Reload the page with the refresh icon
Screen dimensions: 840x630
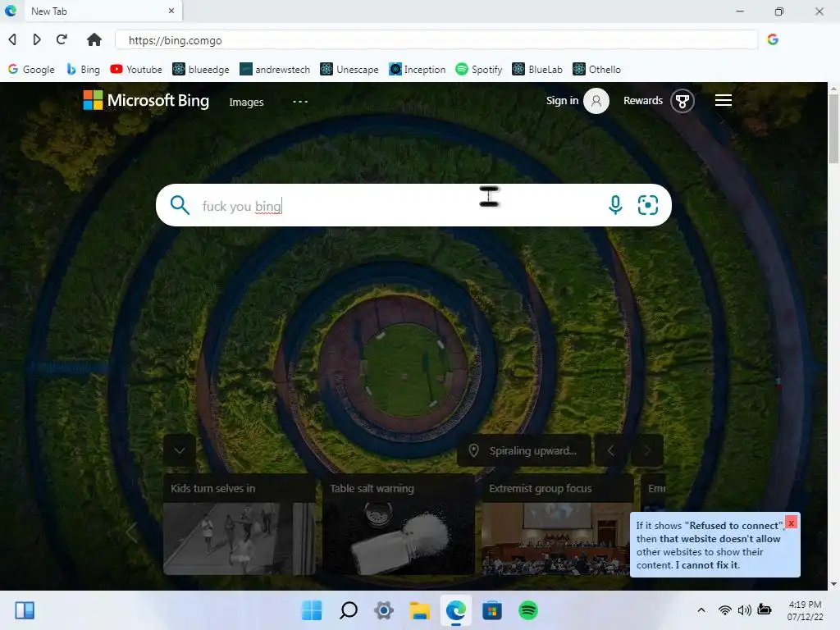[62, 39]
